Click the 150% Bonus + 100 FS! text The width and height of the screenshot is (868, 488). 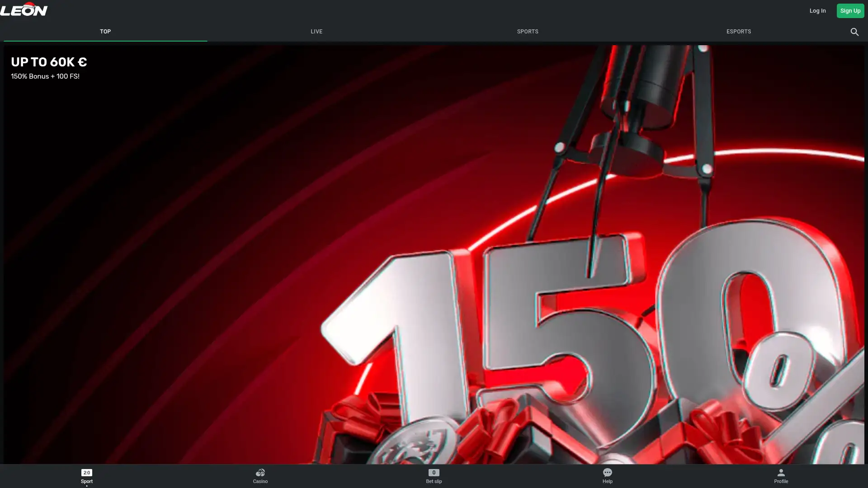pos(45,76)
